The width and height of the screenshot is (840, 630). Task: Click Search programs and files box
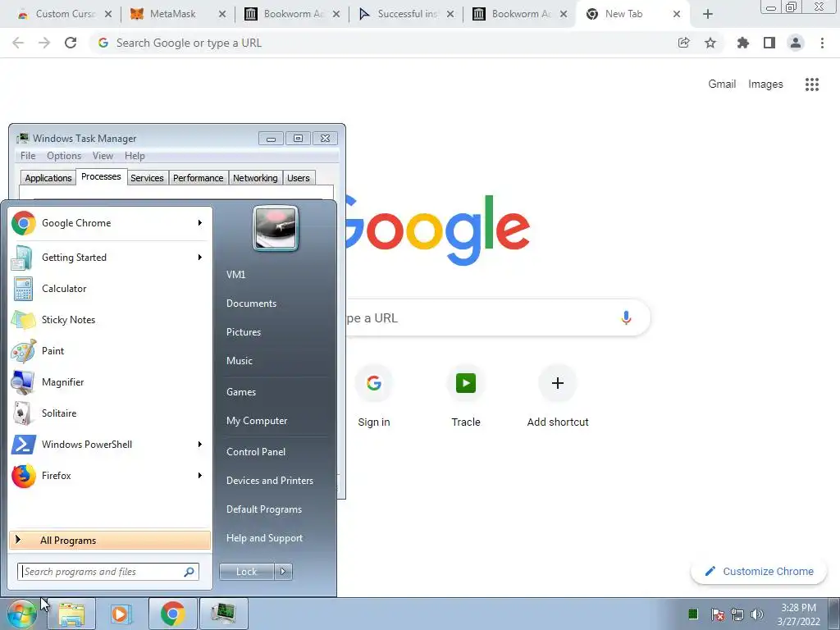[x=108, y=572]
